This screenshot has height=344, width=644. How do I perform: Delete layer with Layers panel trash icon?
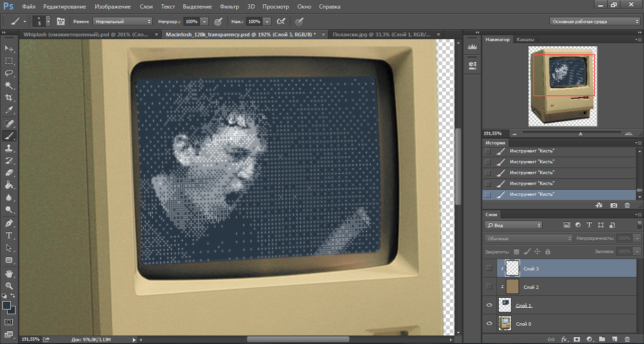pos(627,339)
